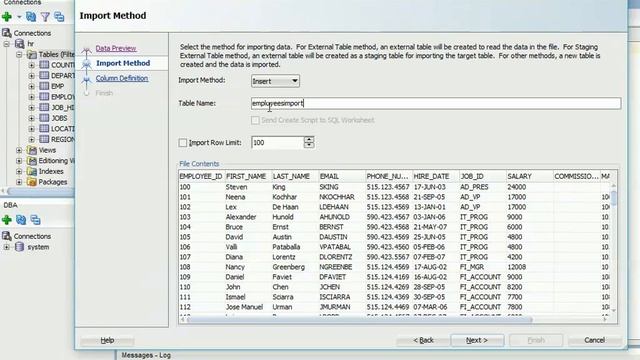
Task: Open the Messages - Log tab
Action: [x=146, y=356]
